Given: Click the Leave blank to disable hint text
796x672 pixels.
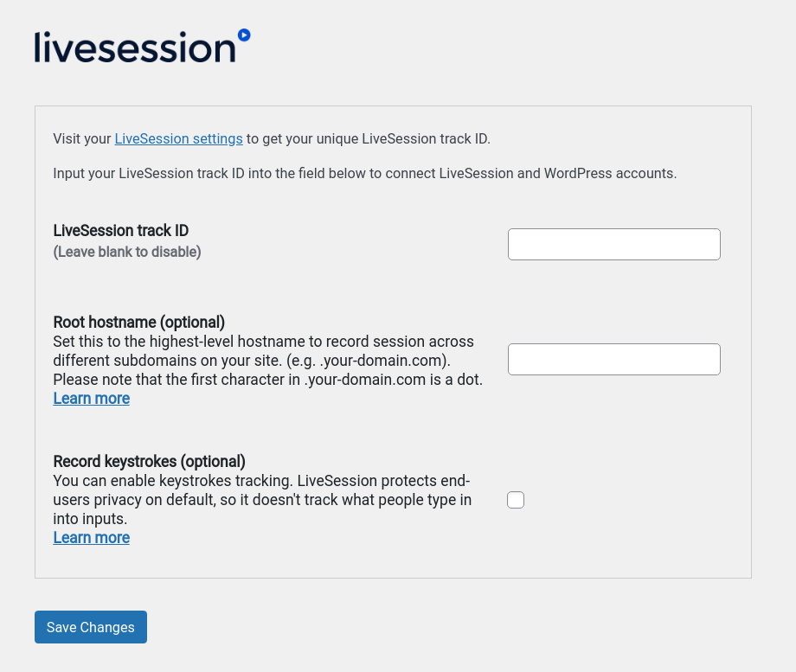Looking at the screenshot, I should click(126, 252).
